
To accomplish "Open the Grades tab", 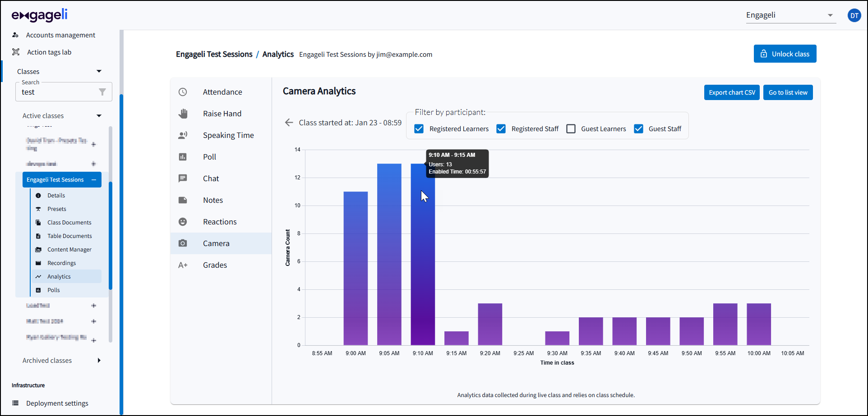I will pyautogui.click(x=221, y=265).
